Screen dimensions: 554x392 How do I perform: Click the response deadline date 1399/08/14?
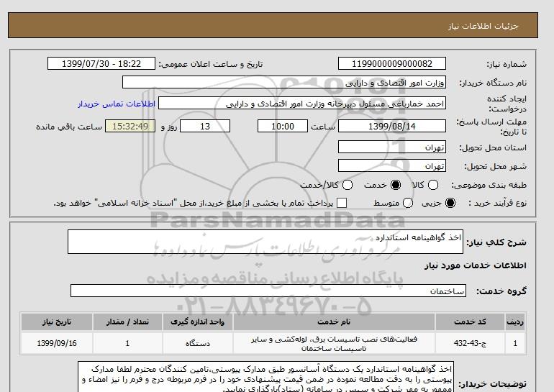tap(392, 126)
